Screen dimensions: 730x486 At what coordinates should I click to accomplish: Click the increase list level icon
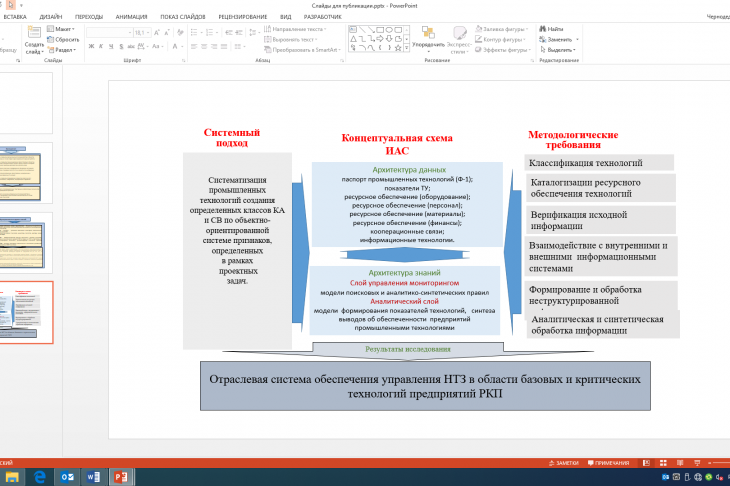point(239,33)
